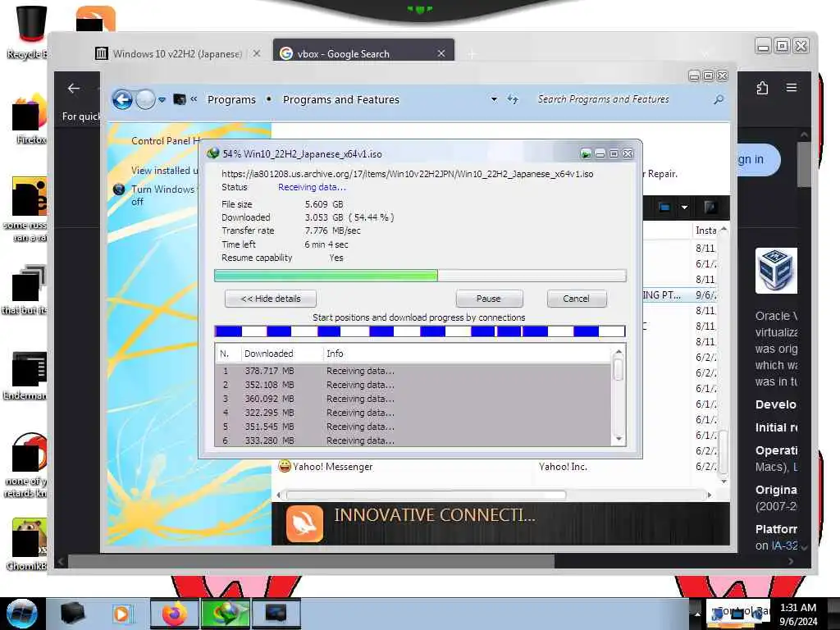Go forward in Programs and Features window

(x=144, y=99)
